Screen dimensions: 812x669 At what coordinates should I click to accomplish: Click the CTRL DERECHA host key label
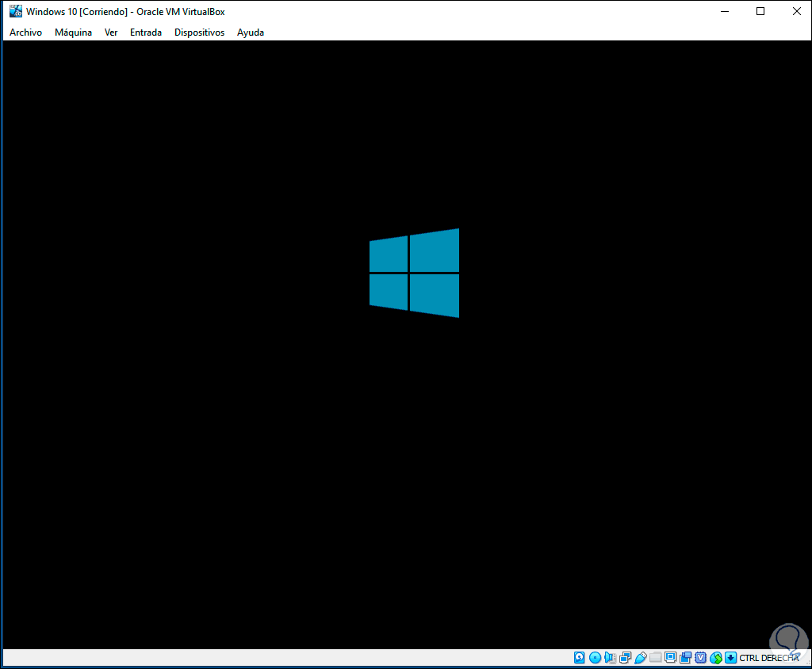(x=769, y=658)
